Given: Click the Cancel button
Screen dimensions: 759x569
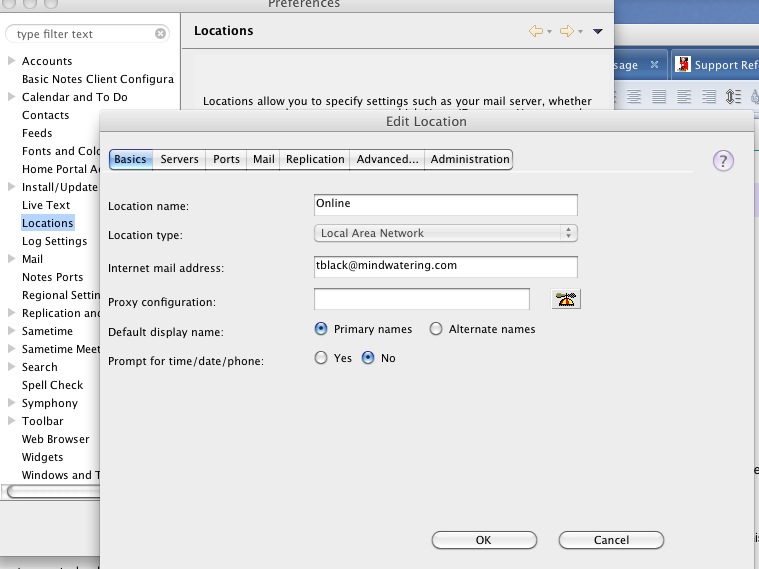Looking at the screenshot, I should (x=611, y=540).
